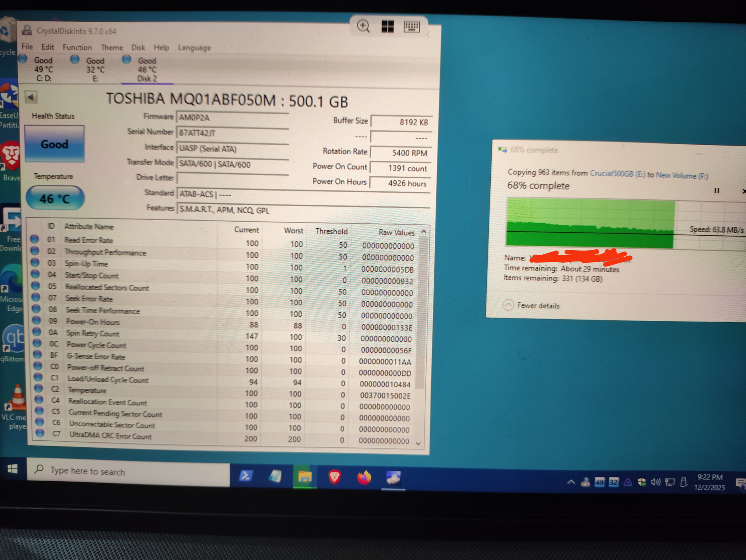Click the previous disk arrow button
Screen dimensions: 746x560
pyautogui.click(x=31, y=97)
